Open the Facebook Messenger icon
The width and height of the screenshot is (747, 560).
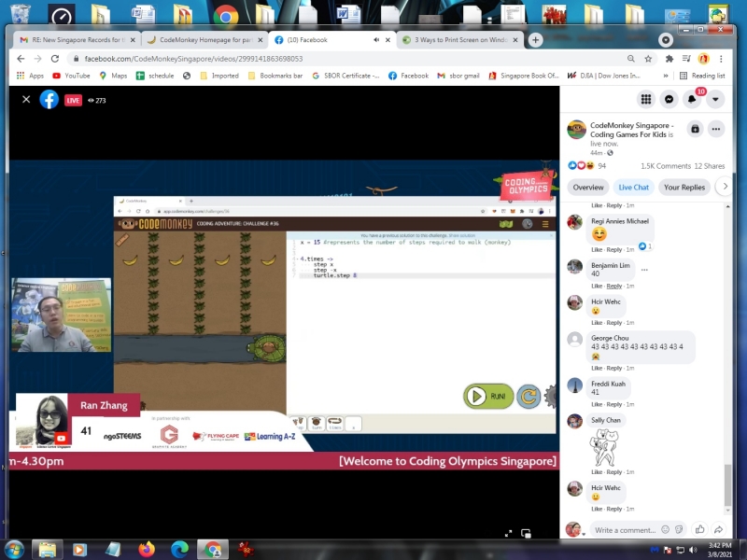click(x=669, y=99)
